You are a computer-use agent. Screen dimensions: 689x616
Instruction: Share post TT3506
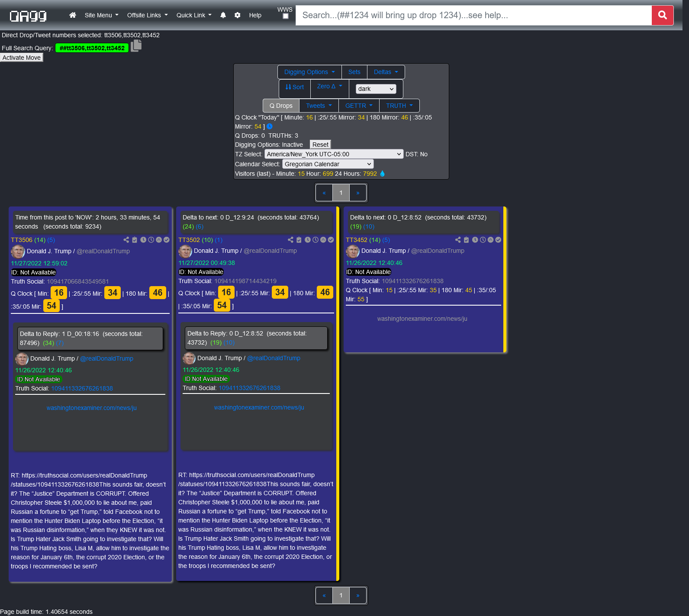point(126,240)
